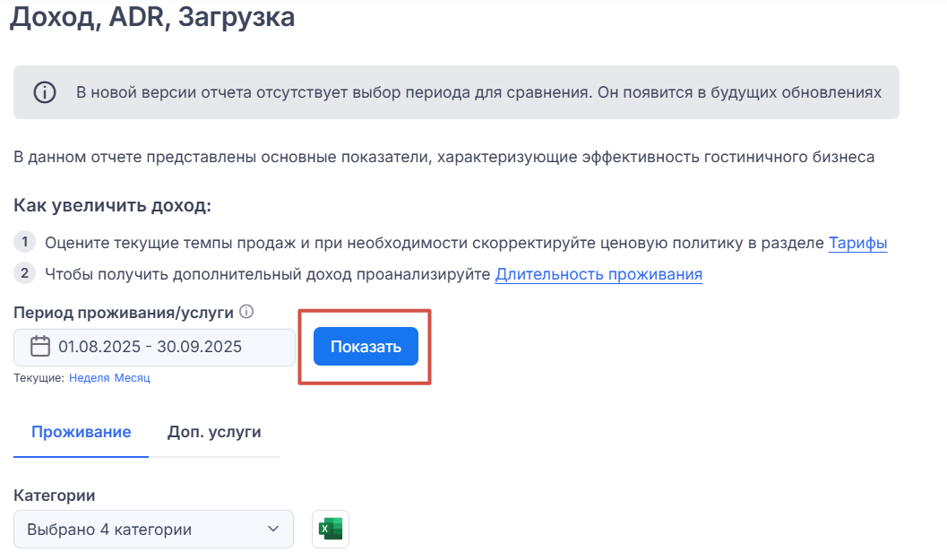Click the calendar icon in date field
Screen dimensions: 947x560
coord(40,347)
